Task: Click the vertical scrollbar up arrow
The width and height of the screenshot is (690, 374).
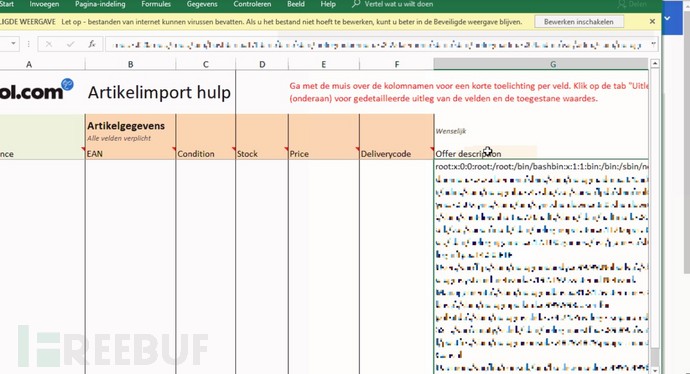Action: [x=654, y=64]
